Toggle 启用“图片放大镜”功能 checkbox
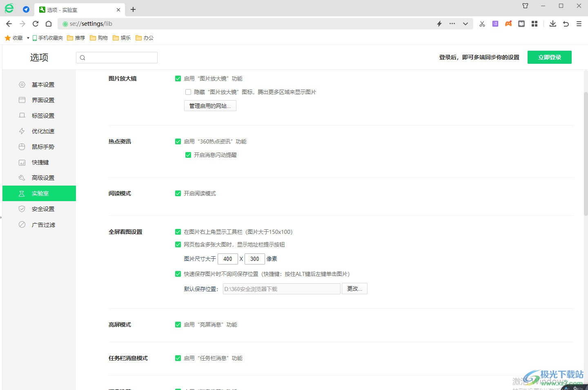 coord(178,78)
